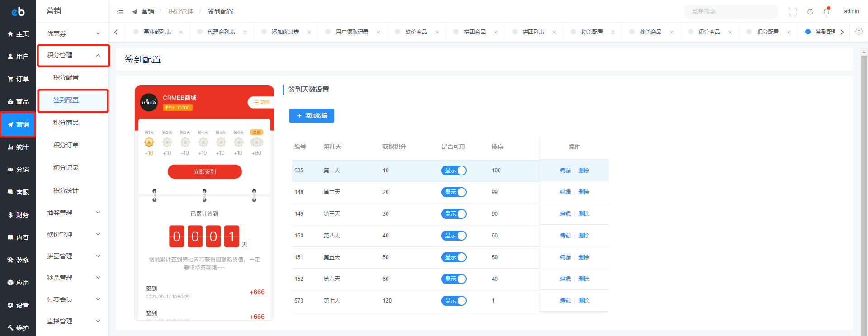
Task: Expand the 砍价管理 menu
Action: (x=73, y=234)
